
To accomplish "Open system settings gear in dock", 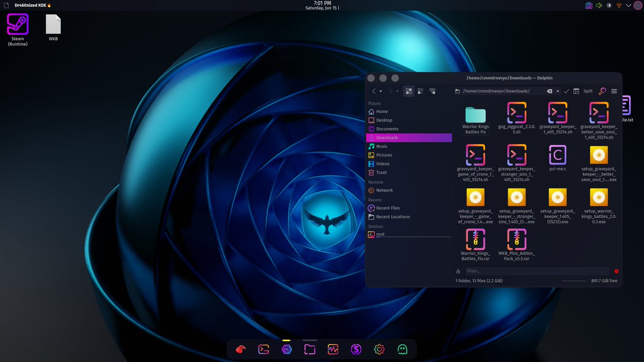I will click(x=379, y=349).
